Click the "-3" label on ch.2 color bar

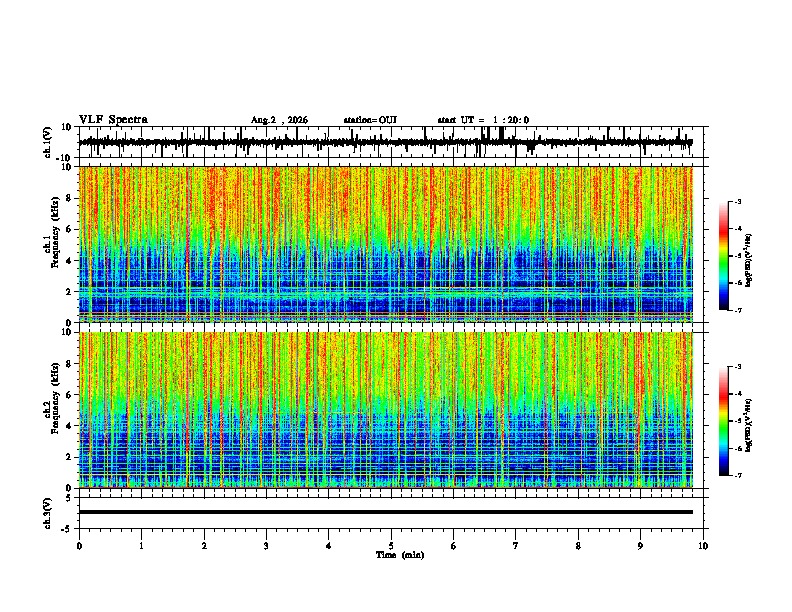738,367
